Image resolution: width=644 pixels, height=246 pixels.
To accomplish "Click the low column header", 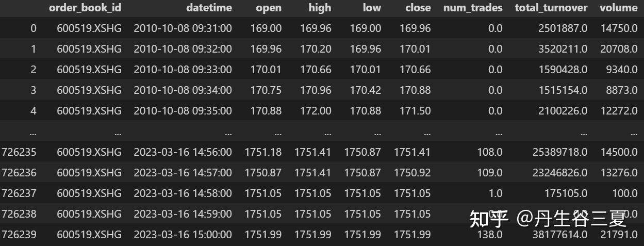I will click(371, 8).
